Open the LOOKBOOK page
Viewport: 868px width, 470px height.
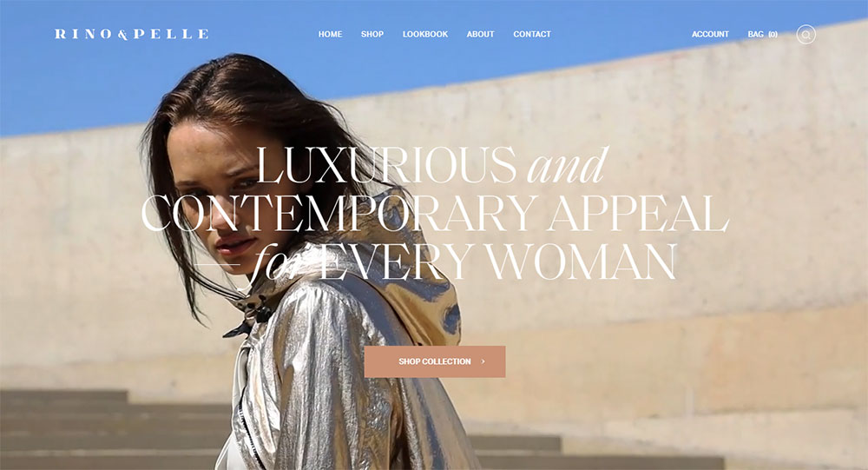click(x=425, y=35)
